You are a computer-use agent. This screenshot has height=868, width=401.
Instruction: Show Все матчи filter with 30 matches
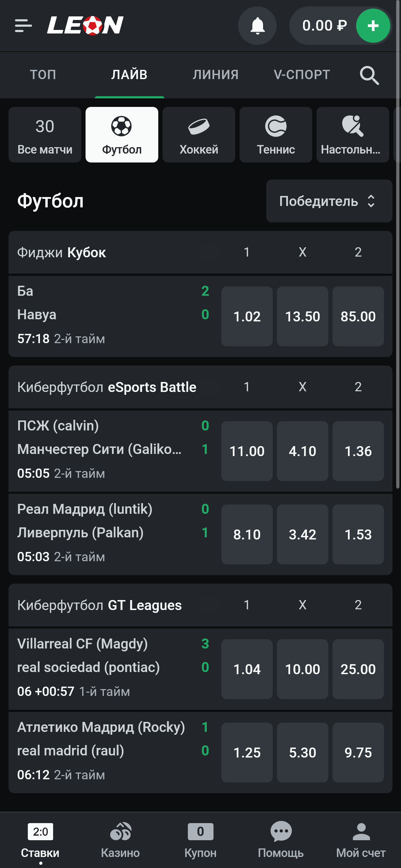point(45,135)
